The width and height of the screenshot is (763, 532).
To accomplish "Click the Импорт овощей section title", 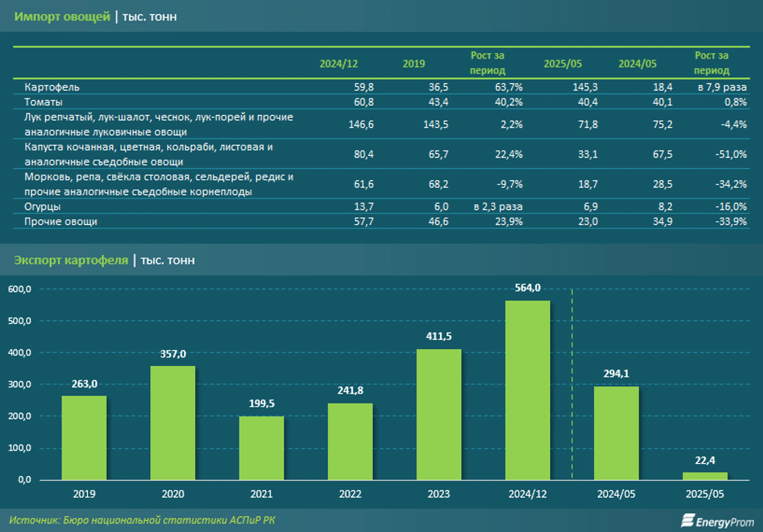I will (62, 17).
